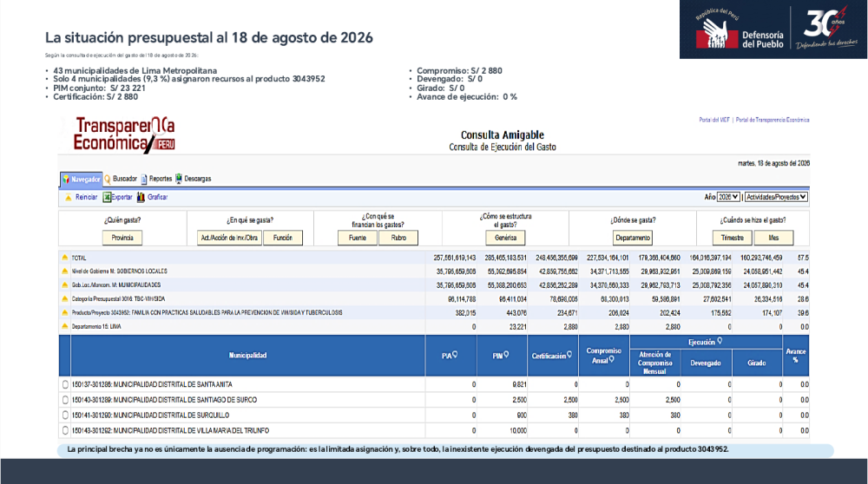
Task: Click the Genérica button
Action: [505, 238]
